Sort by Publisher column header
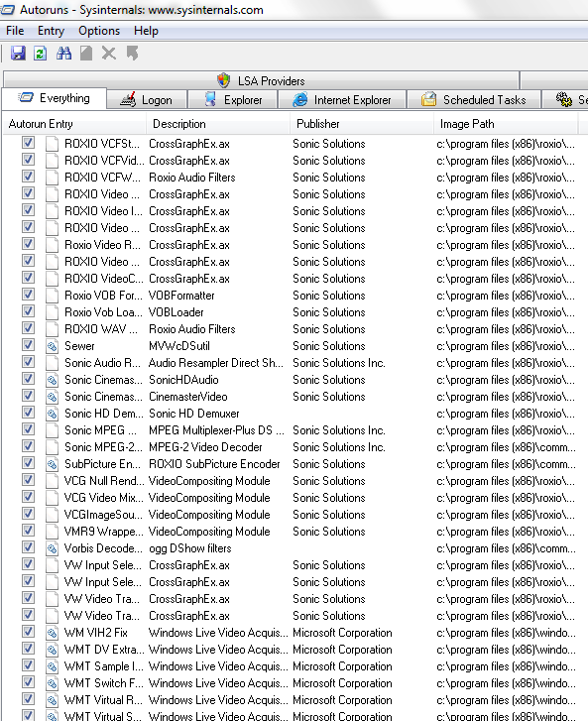This screenshot has height=721, width=588. [362, 124]
